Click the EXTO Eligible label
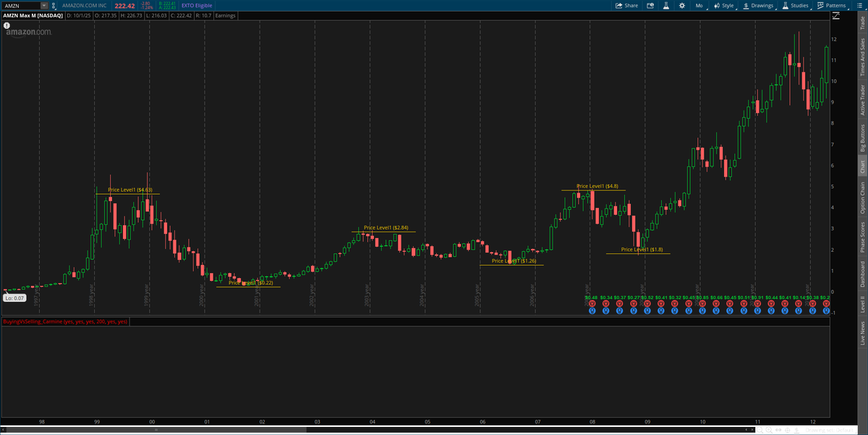The width and height of the screenshot is (868, 435). tap(197, 6)
